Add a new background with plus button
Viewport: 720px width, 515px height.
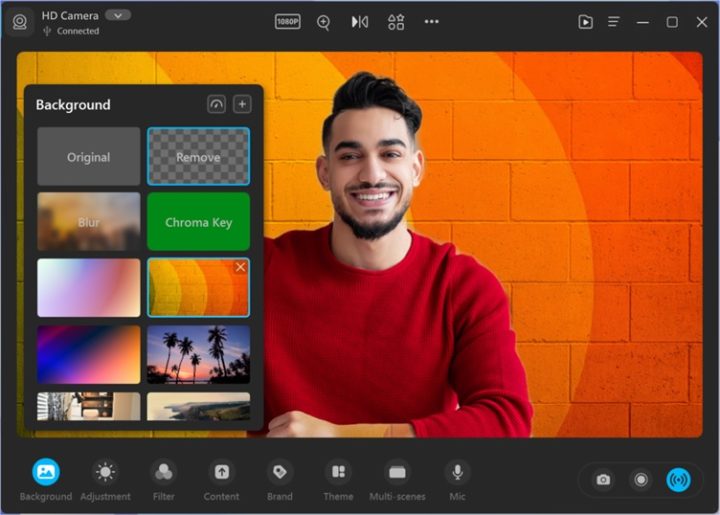coord(242,104)
